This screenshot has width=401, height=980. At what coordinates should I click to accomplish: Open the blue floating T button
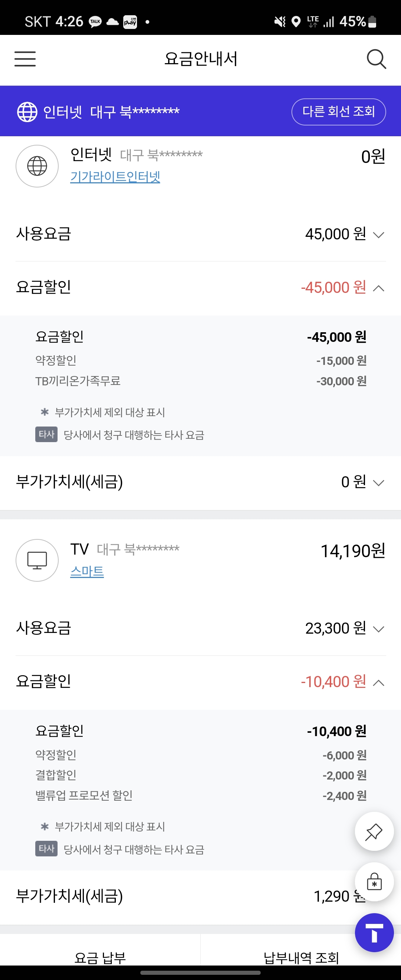tap(374, 932)
